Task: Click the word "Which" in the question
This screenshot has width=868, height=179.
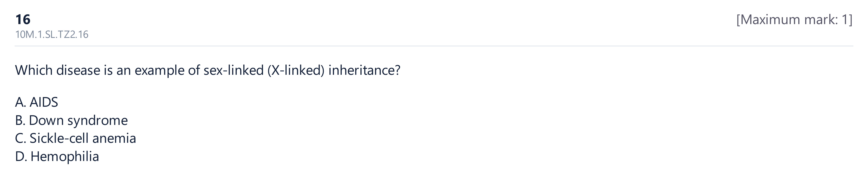Action: (34, 70)
